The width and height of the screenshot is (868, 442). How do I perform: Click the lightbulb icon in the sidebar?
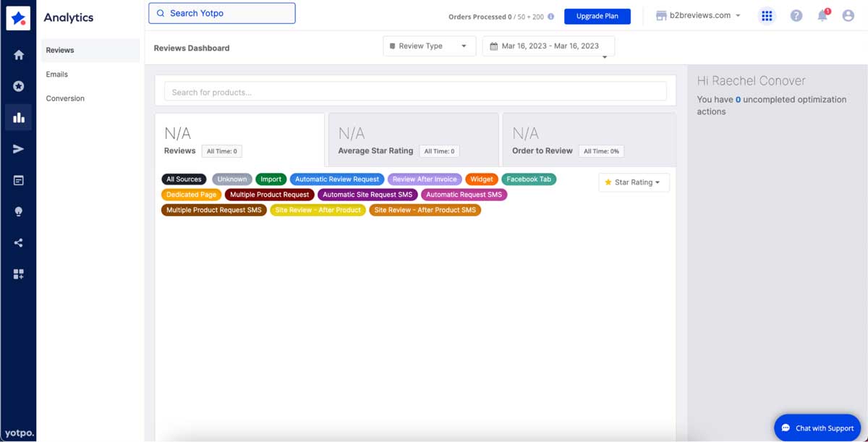[x=18, y=211]
